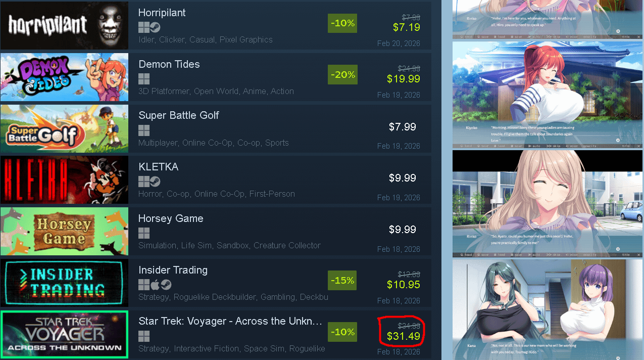Click the Windows icon under Super Battle Golf
The height and width of the screenshot is (360, 644).
[144, 130]
